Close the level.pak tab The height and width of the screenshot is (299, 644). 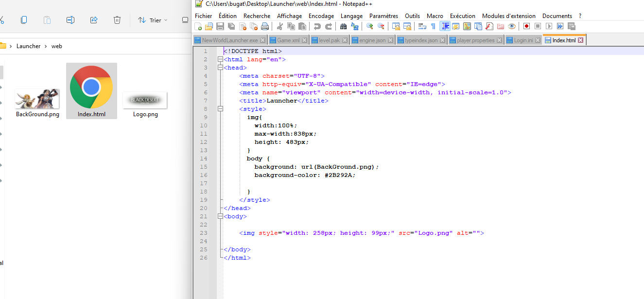pos(346,40)
